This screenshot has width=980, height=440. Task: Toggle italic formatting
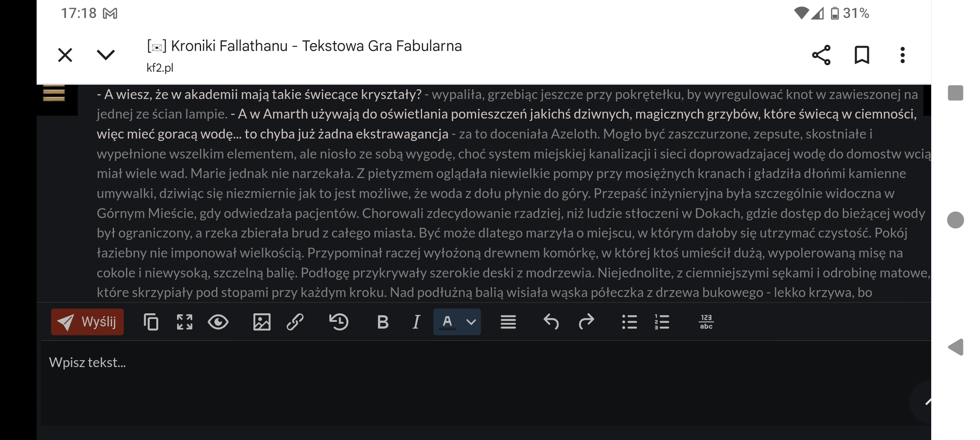[x=416, y=322]
